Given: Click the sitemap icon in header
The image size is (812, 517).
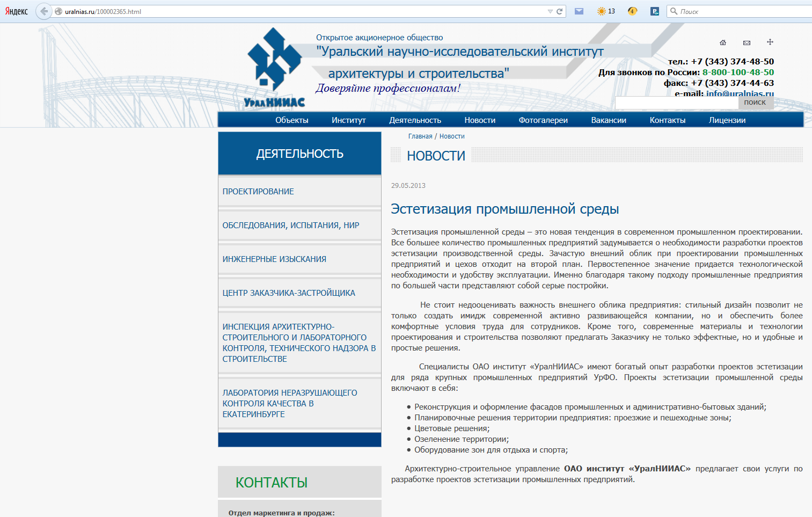Looking at the screenshot, I should (x=770, y=42).
